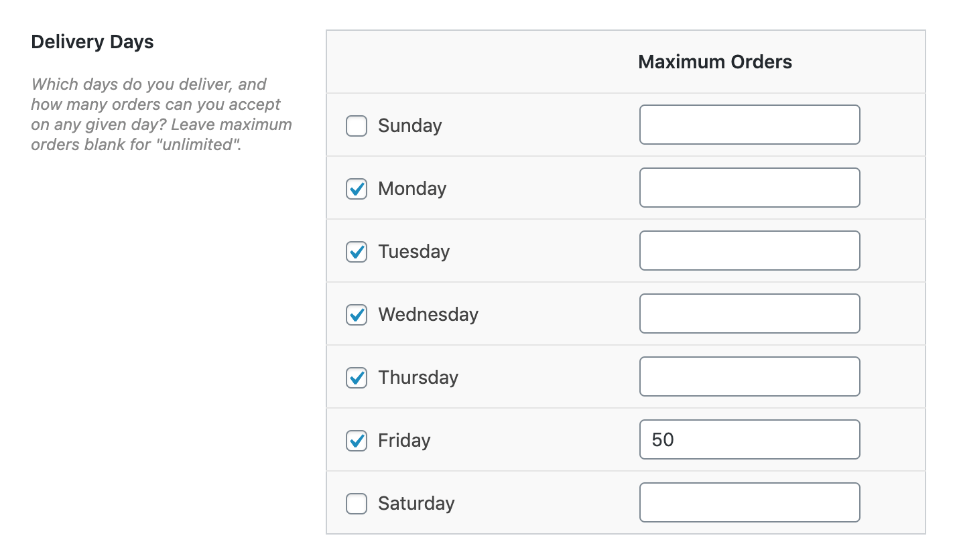Click the Wednesday label text
The image size is (953, 560).
pos(428,315)
